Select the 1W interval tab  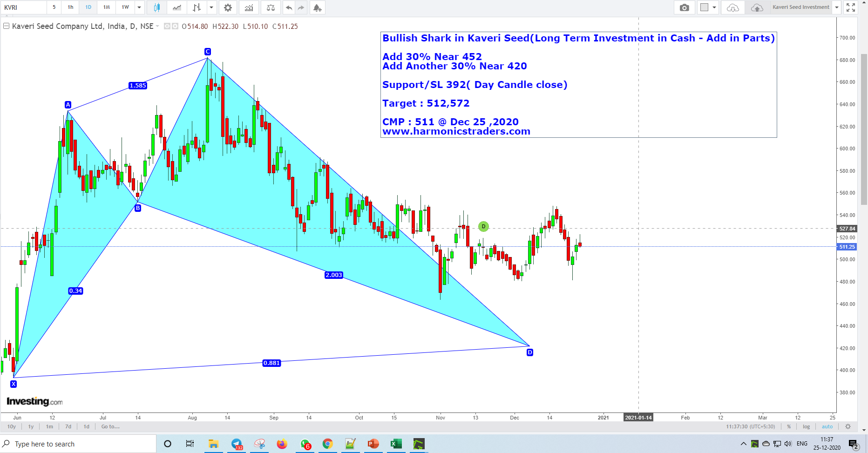coord(124,7)
